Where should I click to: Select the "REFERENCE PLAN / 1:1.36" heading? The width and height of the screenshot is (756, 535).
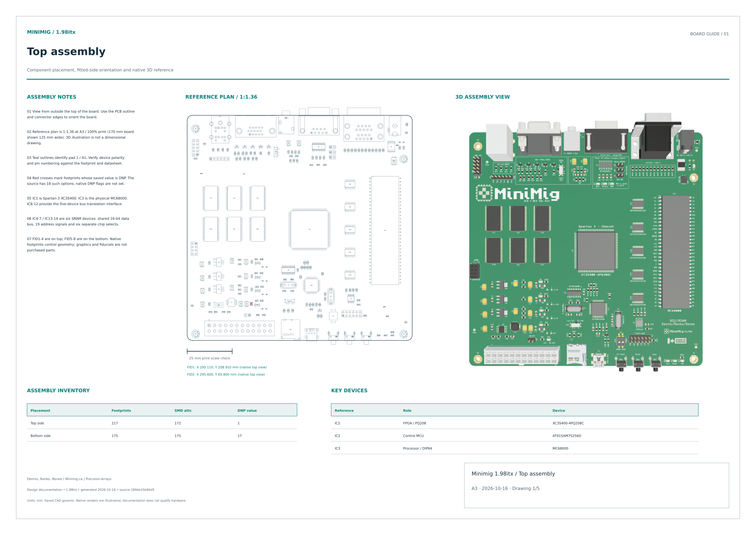(x=221, y=97)
